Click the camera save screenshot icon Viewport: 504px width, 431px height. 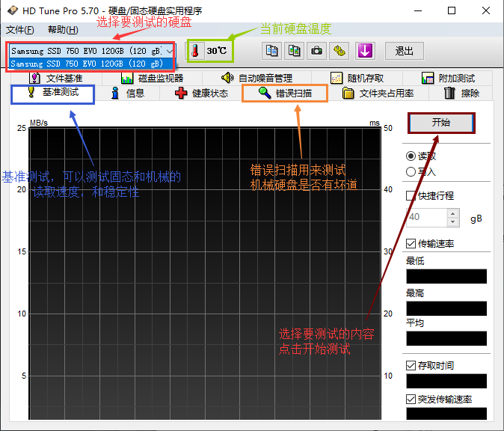click(316, 51)
